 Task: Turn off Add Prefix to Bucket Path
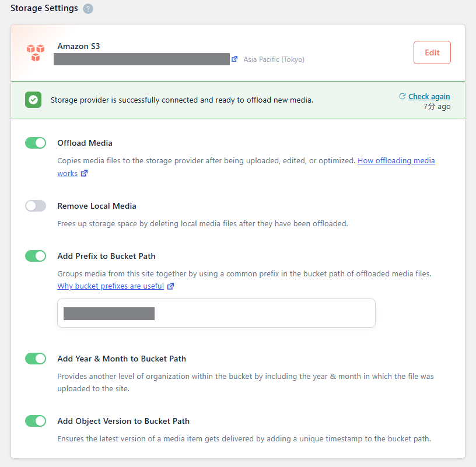click(x=36, y=256)
